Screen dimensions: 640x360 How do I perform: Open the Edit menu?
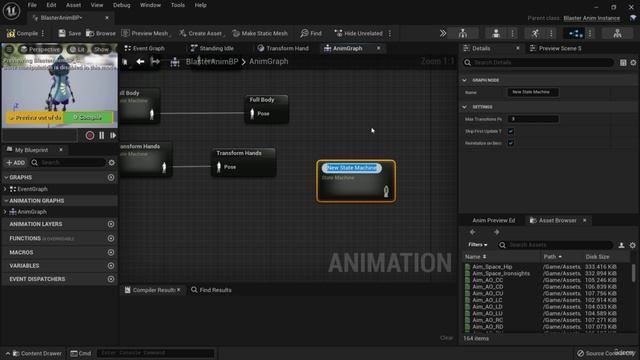tap(51, 5)
